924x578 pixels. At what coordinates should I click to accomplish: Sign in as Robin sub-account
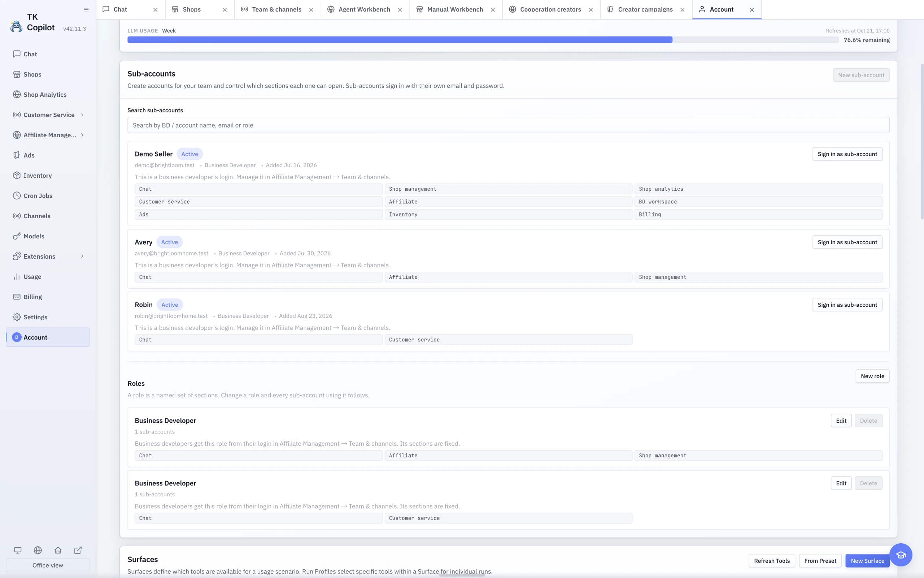click(847, 305)
